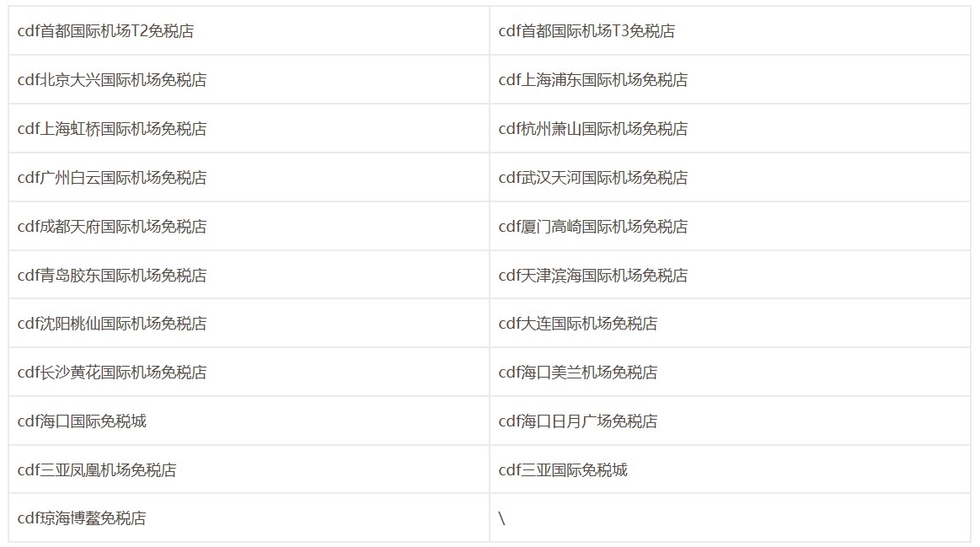
Task: Pick cdf厦门高崎国际机场免税店 from the table
Action: point(593,227)
